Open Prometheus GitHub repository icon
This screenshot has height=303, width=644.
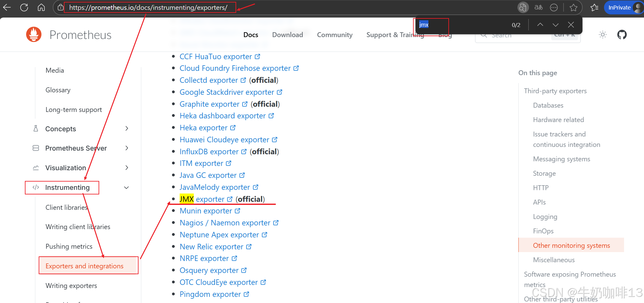click(622, 35)
